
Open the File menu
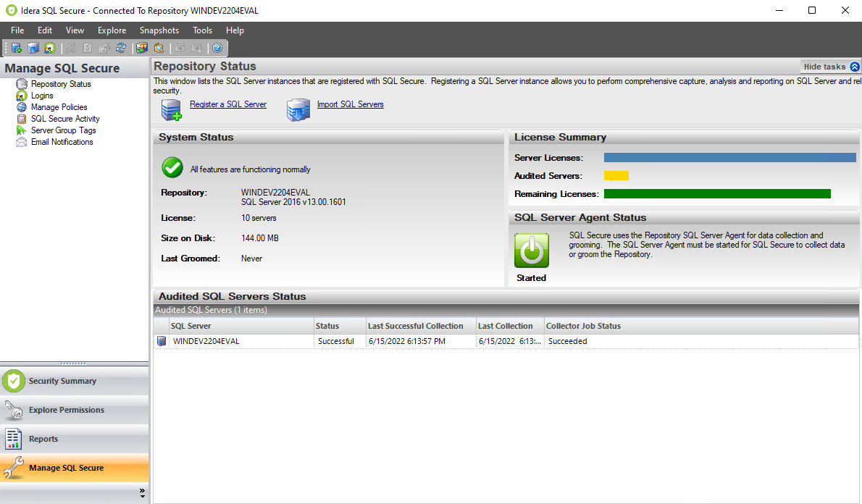[x=17, y=30]
